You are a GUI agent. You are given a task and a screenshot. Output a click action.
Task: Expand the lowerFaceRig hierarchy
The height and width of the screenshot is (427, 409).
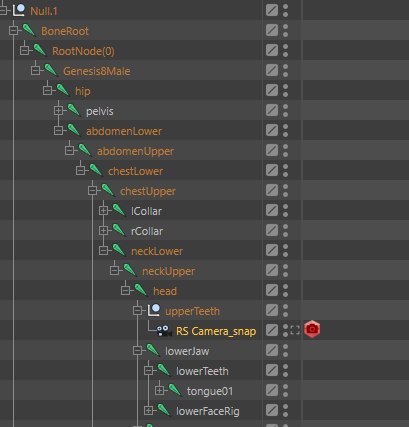pos(148,410)
